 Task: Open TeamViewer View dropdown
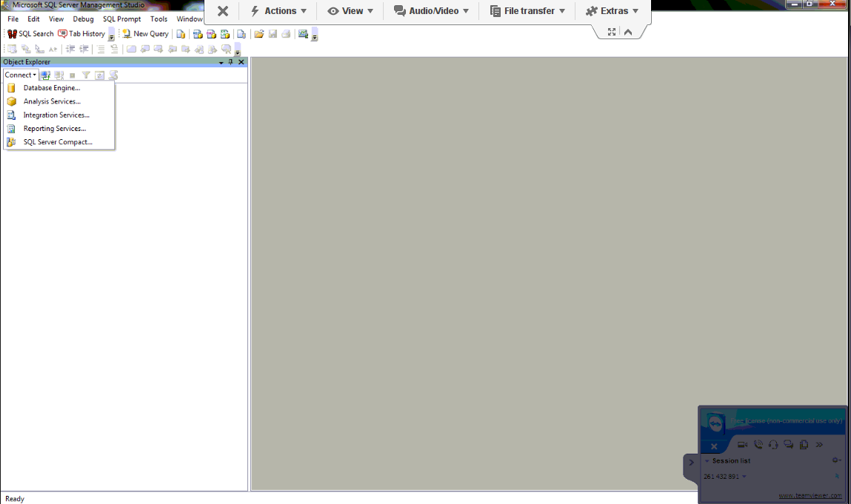click(350, 11)
